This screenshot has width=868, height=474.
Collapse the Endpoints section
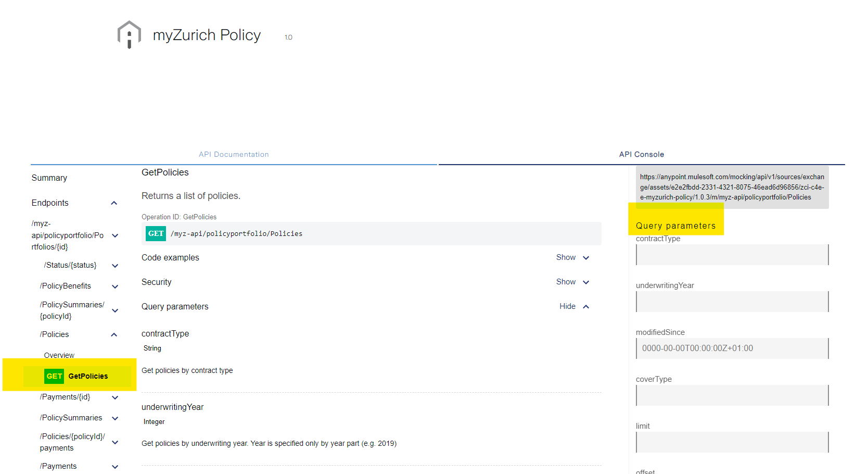(114, 203)
